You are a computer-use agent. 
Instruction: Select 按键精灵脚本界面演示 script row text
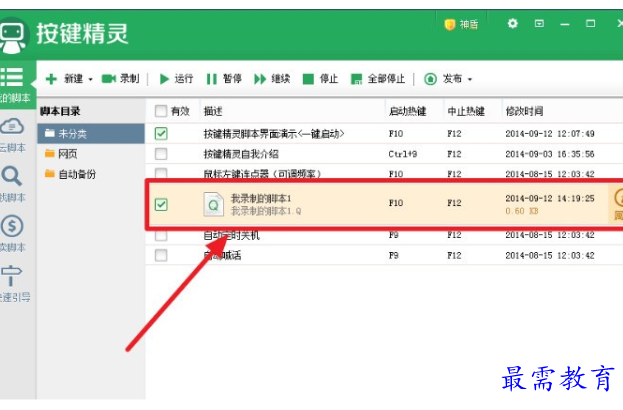click(x=274, y=134)
